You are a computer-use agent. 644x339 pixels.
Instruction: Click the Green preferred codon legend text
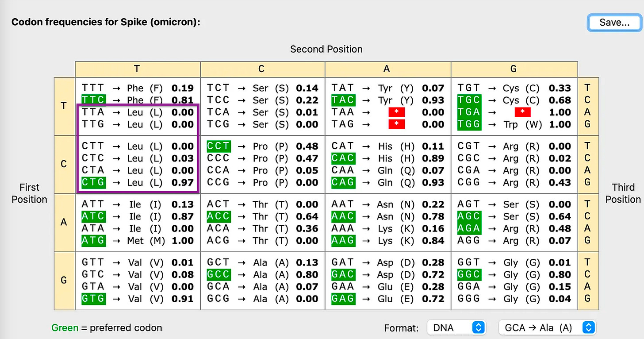pyautogui.click(x=107, y=328)
